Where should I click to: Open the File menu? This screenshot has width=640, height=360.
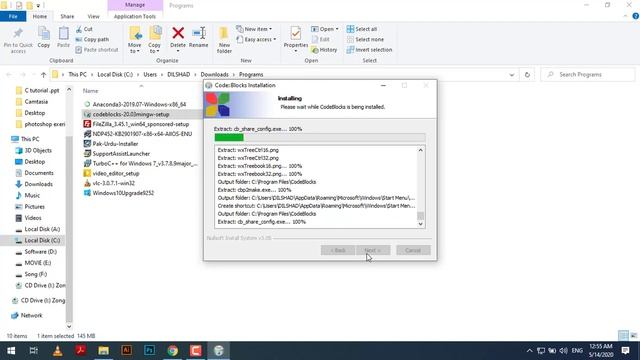click(13, 16)
